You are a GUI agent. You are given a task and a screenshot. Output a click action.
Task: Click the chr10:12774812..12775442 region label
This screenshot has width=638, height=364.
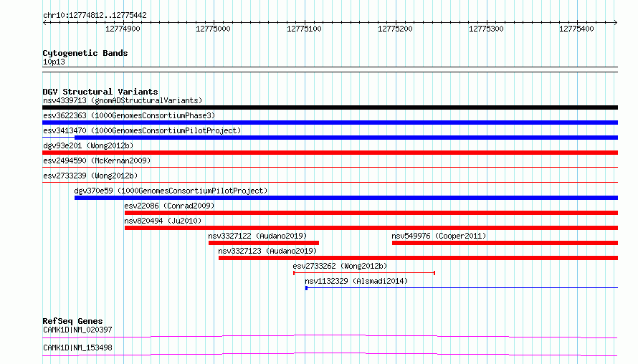pyautogui.click(x=95, y=15)
